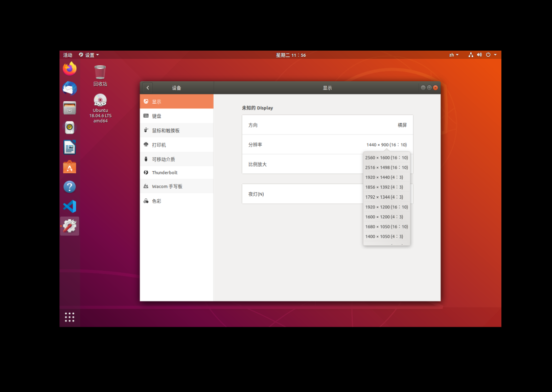Go back using settings back arrow
This screenshot has width=552, height=392.
click(x=148, y=88)
